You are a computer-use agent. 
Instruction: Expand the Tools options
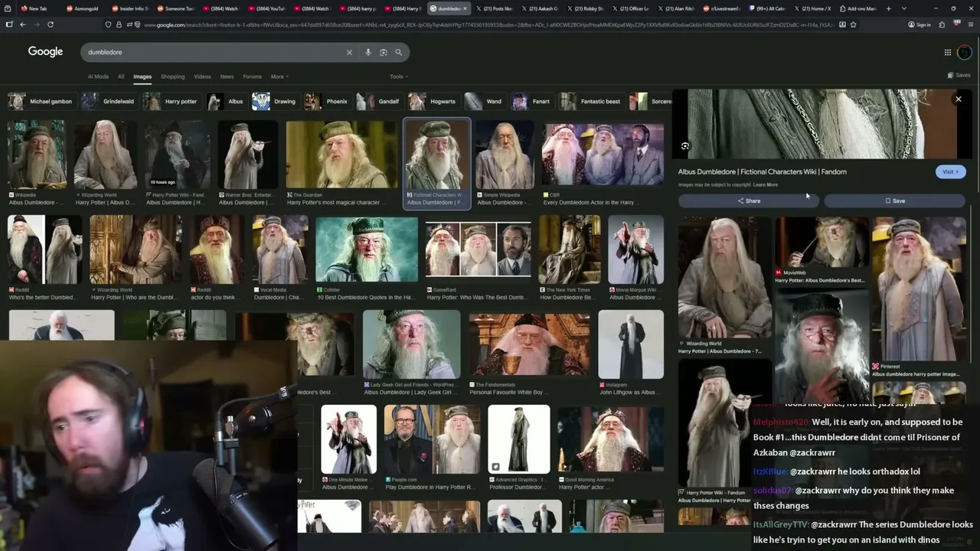[398, 77]
